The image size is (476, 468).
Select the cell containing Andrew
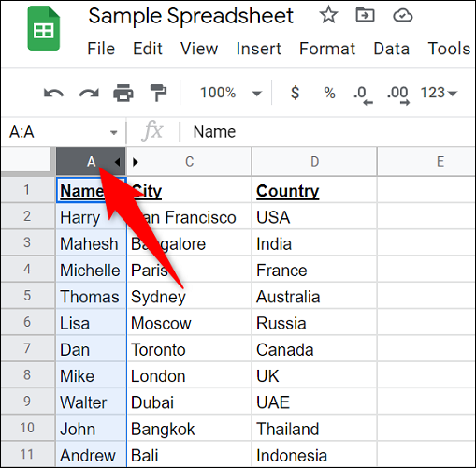coord(91,454)
